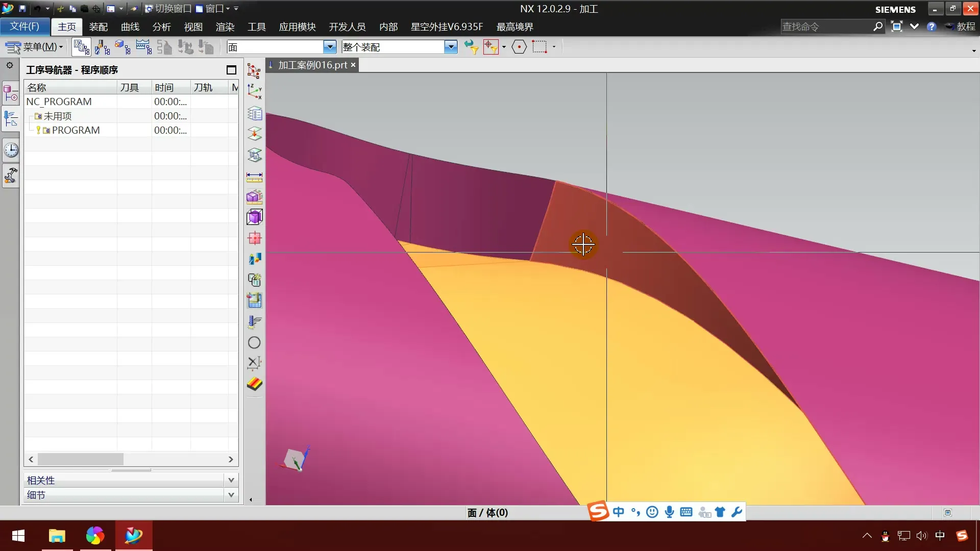The height and width of the screenshot is (551, 980).
Task: Open the face selection filter dropdown
Action: tap(330, 47)
